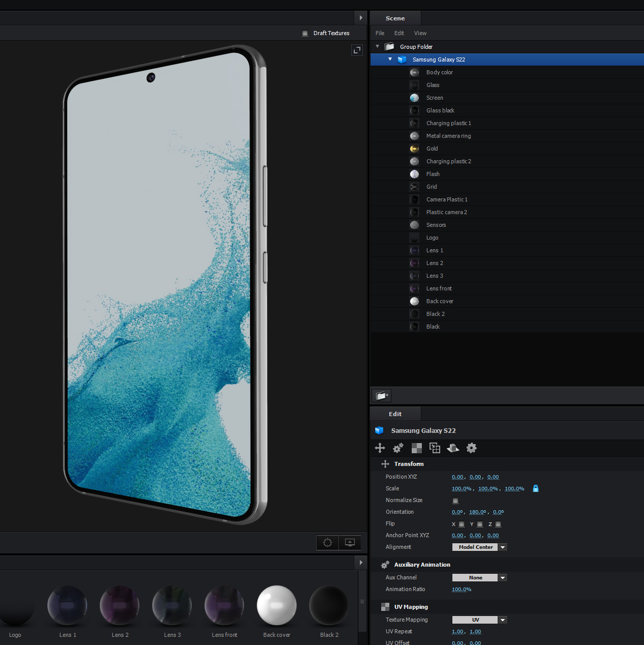Open the ground shadow cube icon tab
The height and width of the screenshot is (645, 644).
(453, 448)
